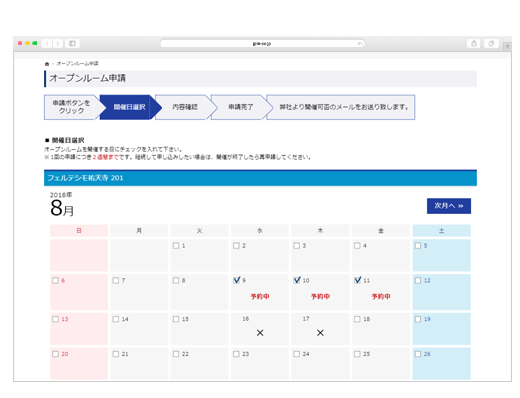
Task: Check the August 14 checkbox
Action: point(116,319)
